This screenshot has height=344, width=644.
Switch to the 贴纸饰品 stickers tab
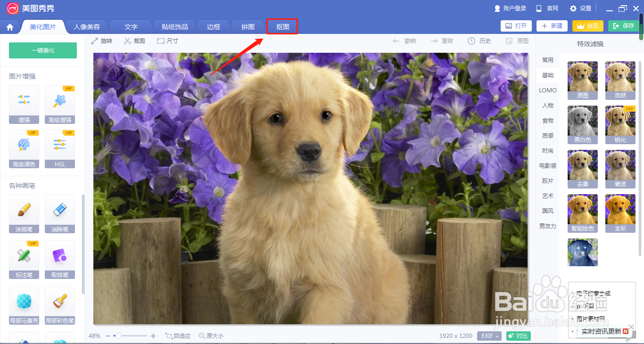tap(174, 27)
